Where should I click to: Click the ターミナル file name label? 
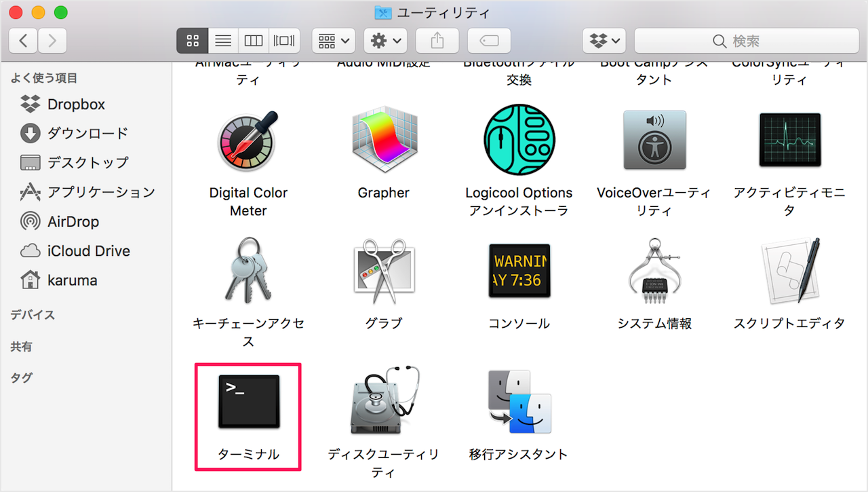248,454
